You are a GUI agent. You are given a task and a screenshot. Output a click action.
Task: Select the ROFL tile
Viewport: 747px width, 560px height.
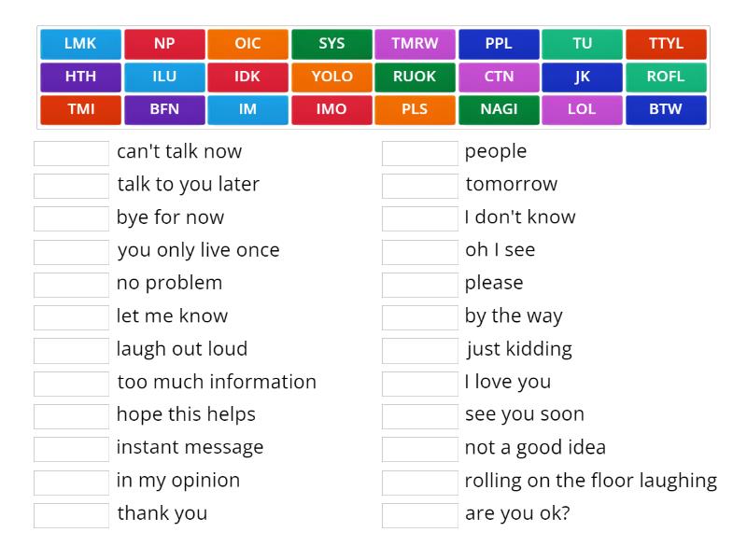[666, 77]
